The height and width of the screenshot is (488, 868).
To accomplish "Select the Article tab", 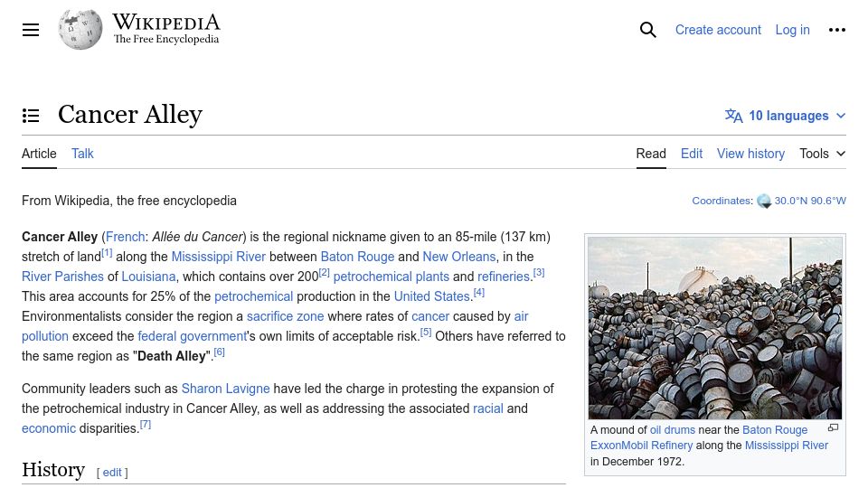I will 39,154.
